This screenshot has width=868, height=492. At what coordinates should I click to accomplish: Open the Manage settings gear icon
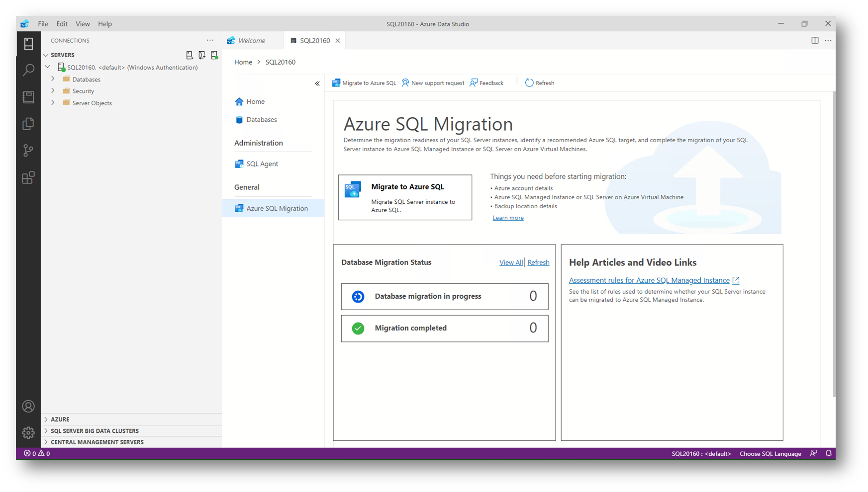coord(28,433)
